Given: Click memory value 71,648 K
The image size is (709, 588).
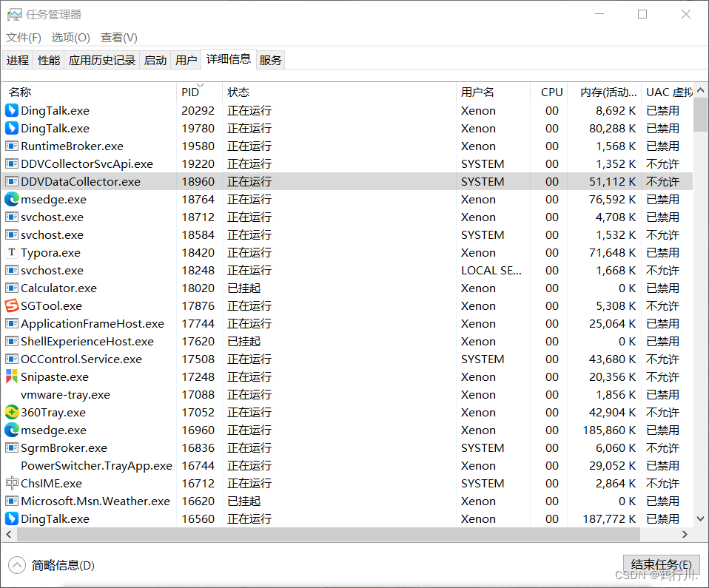Looking at the screenshot, I should click(x=612, y=253).
